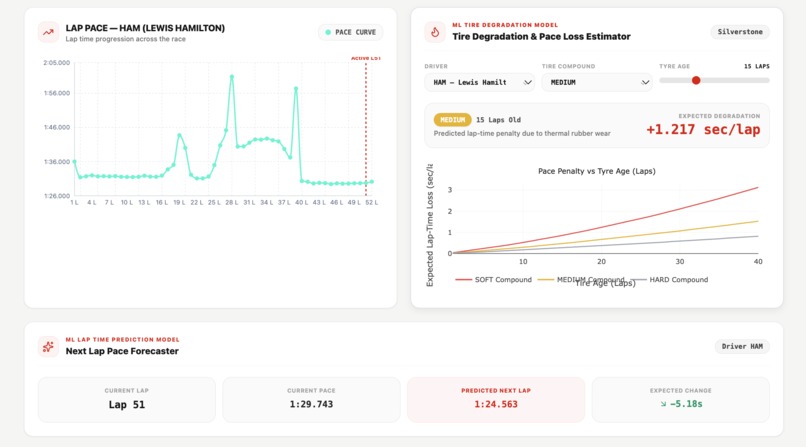The image size is (806, 447).
Task: Click 'Tire Degradation & Pace Loss Estimator' title
Action: click(x=541, y=36)
